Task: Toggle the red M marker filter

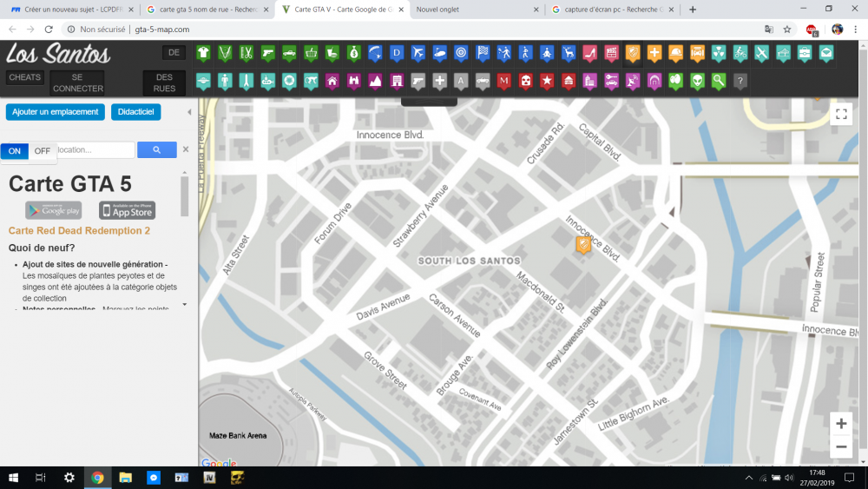Action: point(503,82)
